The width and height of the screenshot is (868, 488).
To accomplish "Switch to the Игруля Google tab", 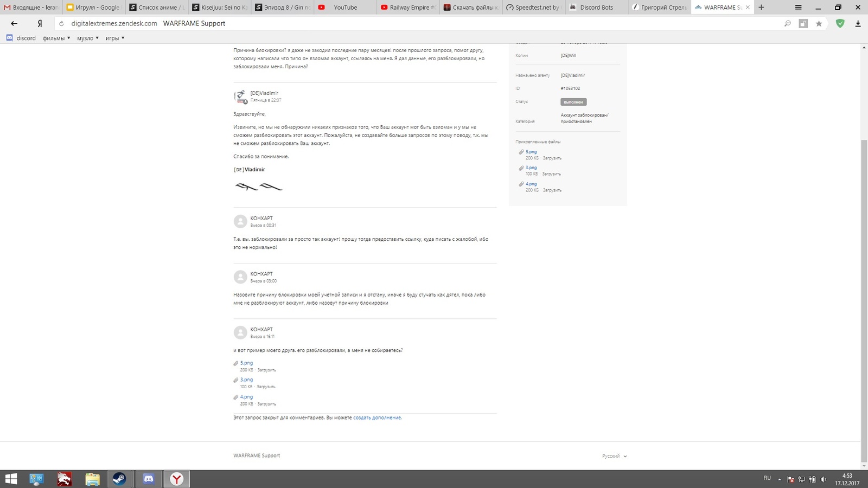I will click(x=94, y=7).
